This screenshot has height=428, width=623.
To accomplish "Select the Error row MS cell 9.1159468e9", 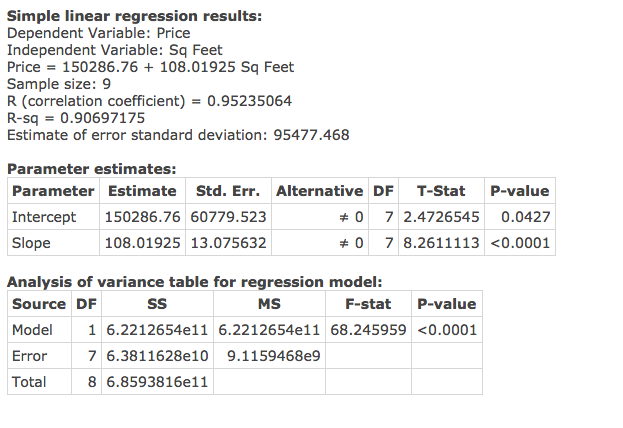I will click(269, 356).
